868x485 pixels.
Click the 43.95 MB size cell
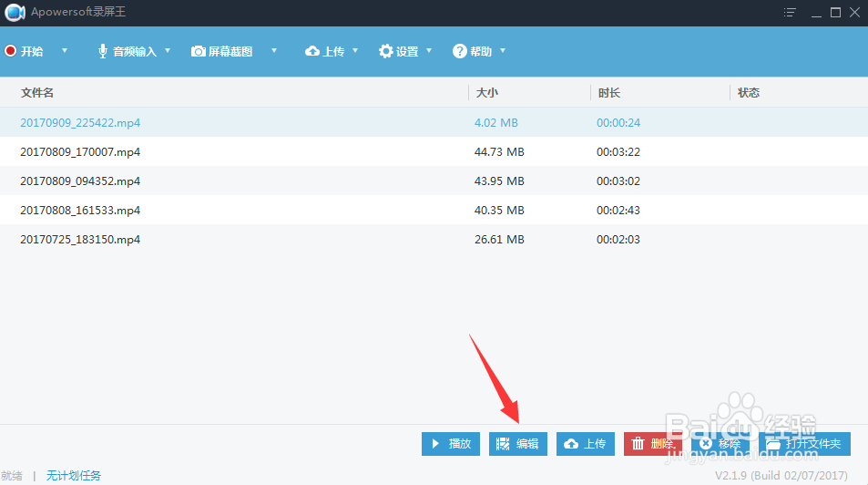[499, 181]
